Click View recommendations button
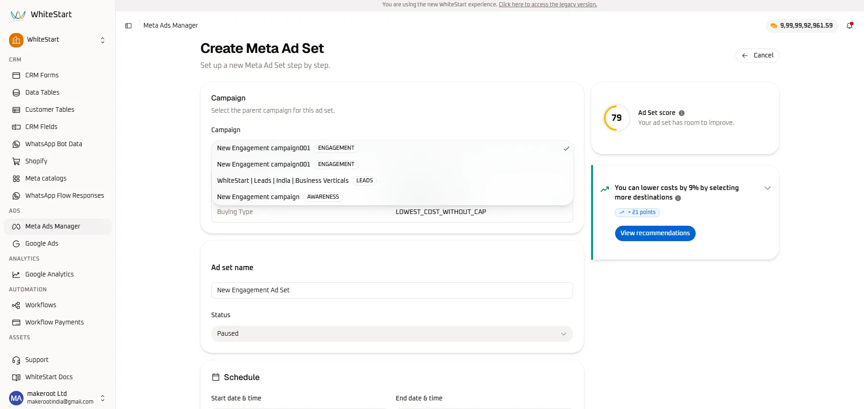 (x=655, y=233)
